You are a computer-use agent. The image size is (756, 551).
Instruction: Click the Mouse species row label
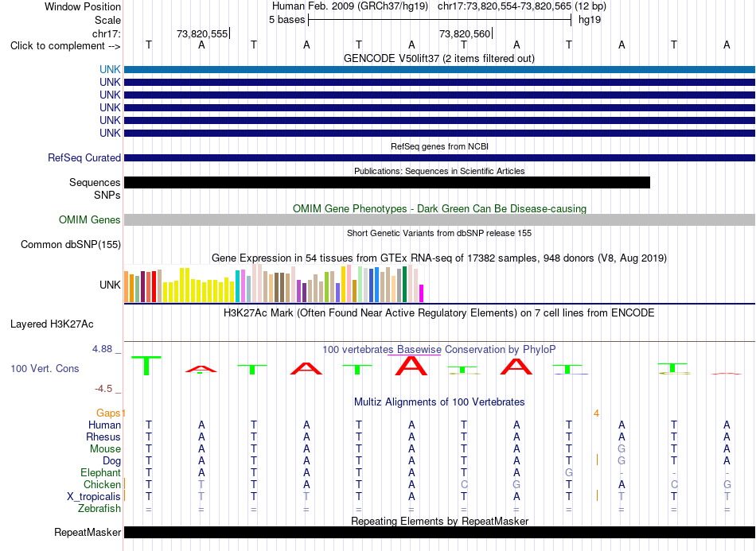[105, 449]
